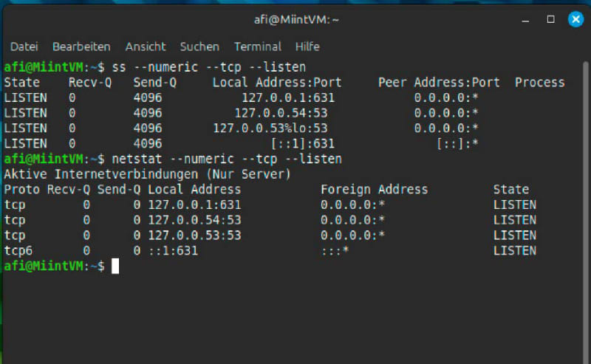Open the Hilfe menu
The image size is (591, 364).
(307, 47)
